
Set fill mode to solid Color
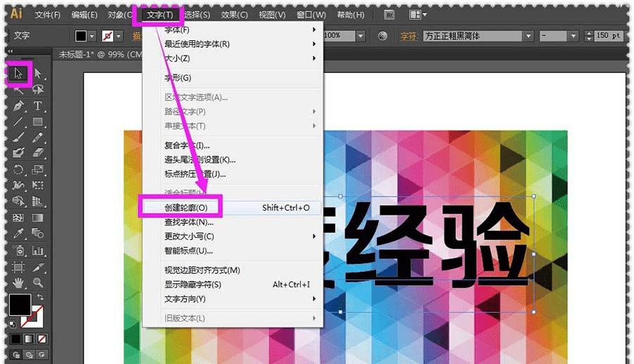(x=15, y=339)
